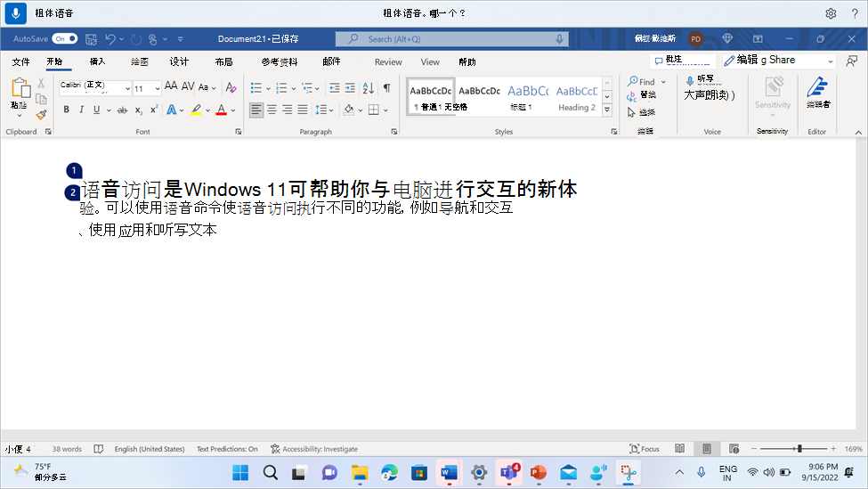Viewport: 868px width, 489px height.
Task: Open the Sensitivity button
Action: coord(772,94)
